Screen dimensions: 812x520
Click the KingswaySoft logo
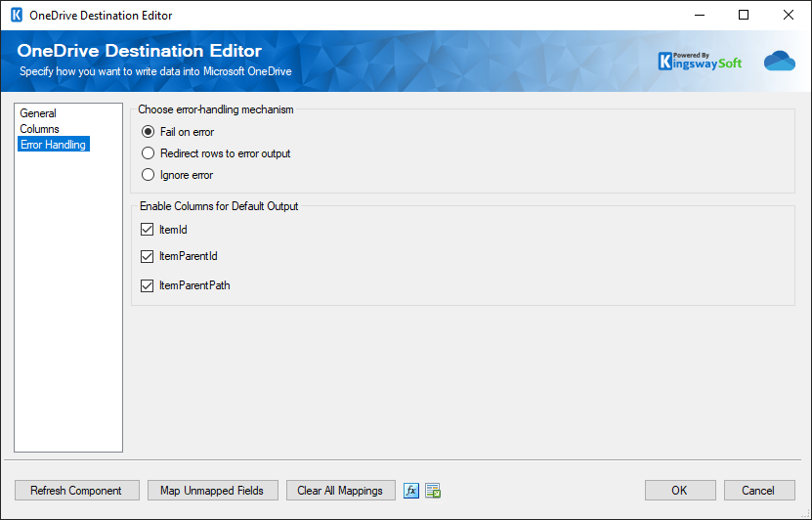point(700,62)
